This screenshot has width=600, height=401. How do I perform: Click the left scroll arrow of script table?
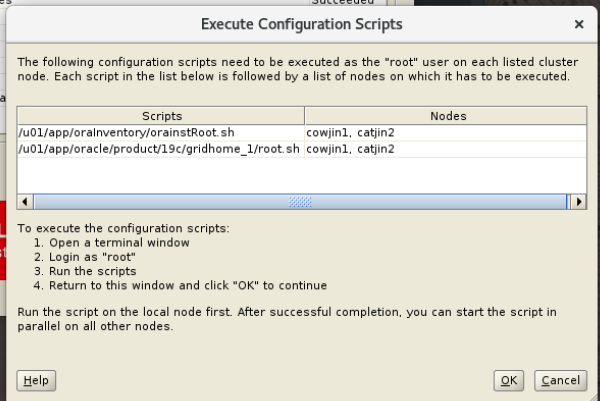coord(25,202)
